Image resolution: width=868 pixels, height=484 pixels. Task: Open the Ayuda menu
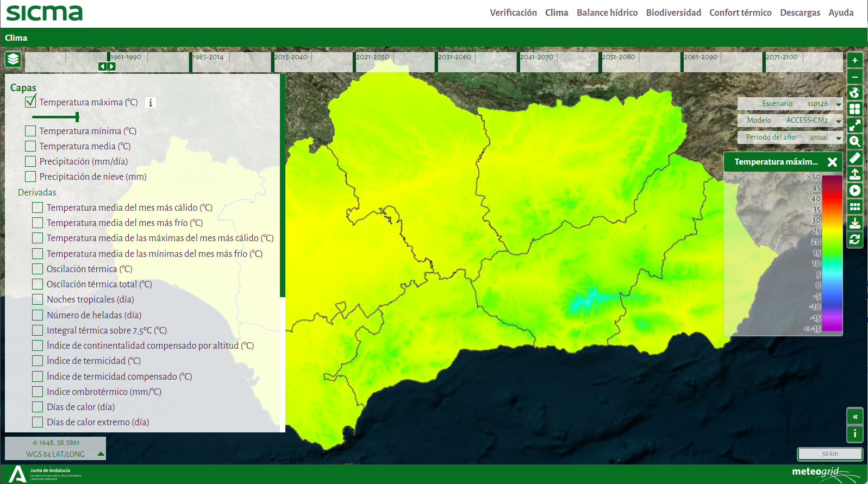pos(841,12)
